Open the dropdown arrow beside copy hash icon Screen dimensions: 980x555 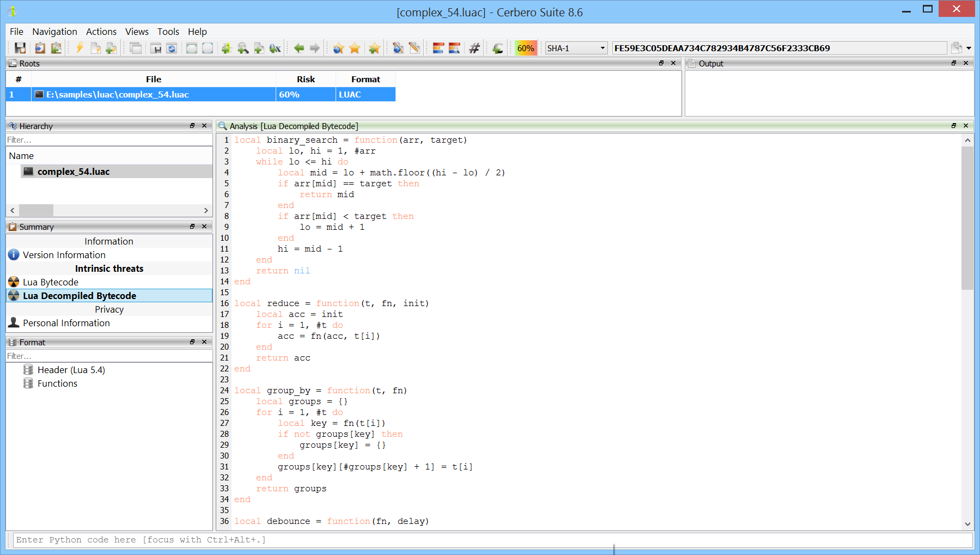click(x=969, y=48)
